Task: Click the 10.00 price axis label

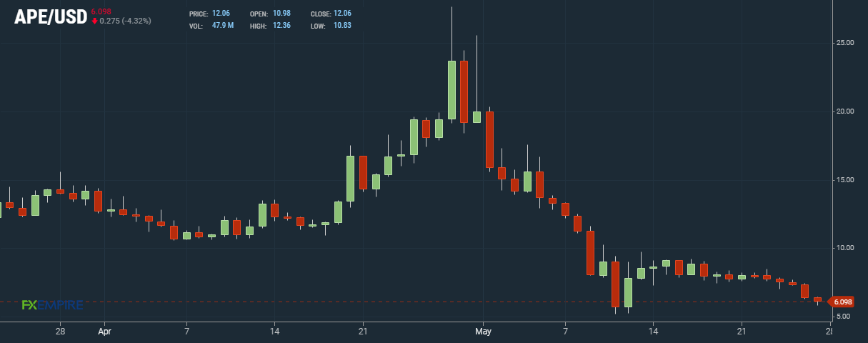Action: pyautogui.click(x=845, y=248)
